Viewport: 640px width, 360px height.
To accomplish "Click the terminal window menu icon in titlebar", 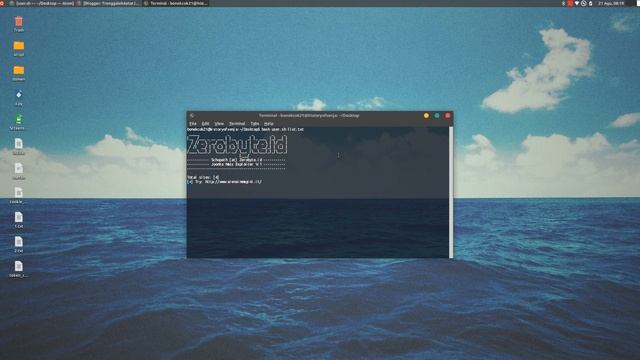I will pos(192,116).
